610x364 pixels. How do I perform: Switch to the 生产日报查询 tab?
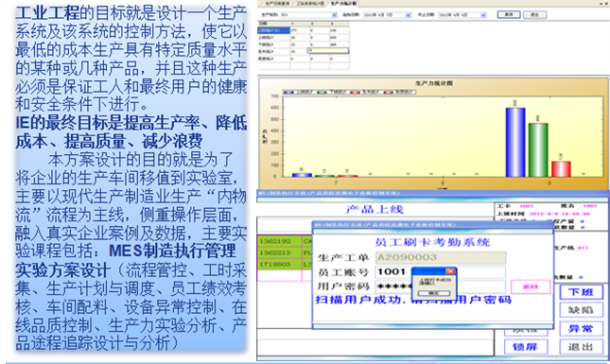(277, 4)
